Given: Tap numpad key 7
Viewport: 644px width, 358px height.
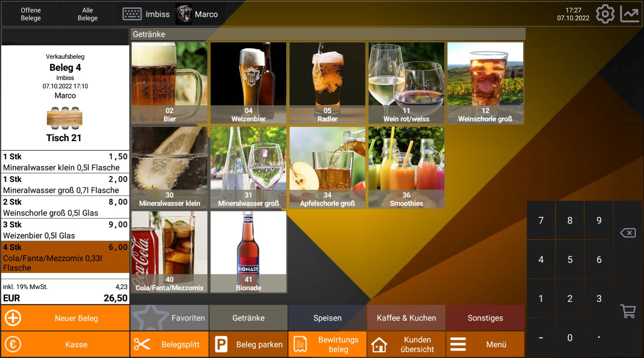Looking at the screenshot, I should (541, 220).
